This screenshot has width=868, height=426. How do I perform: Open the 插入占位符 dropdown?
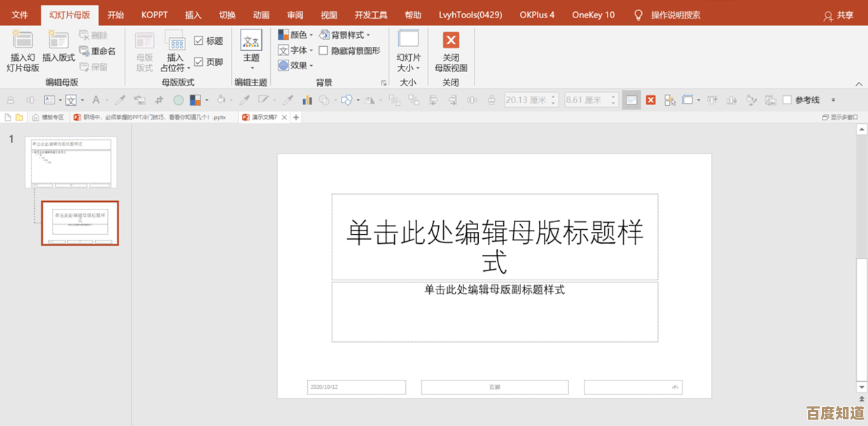pyautogui.click(x=175, y=50)
